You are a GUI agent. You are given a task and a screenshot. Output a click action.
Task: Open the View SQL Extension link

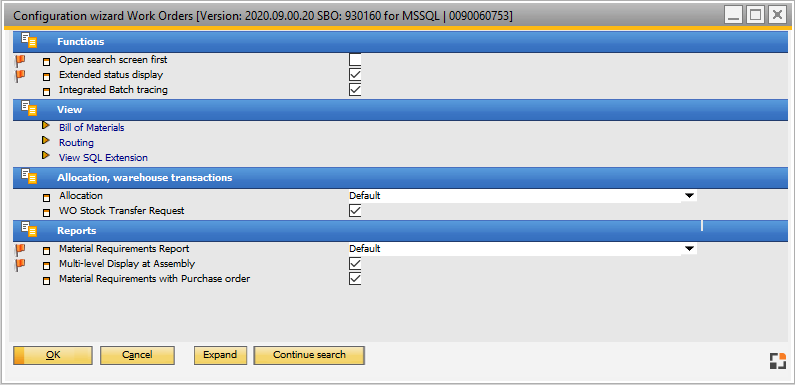pyautogui.click(x=103, y=158)
